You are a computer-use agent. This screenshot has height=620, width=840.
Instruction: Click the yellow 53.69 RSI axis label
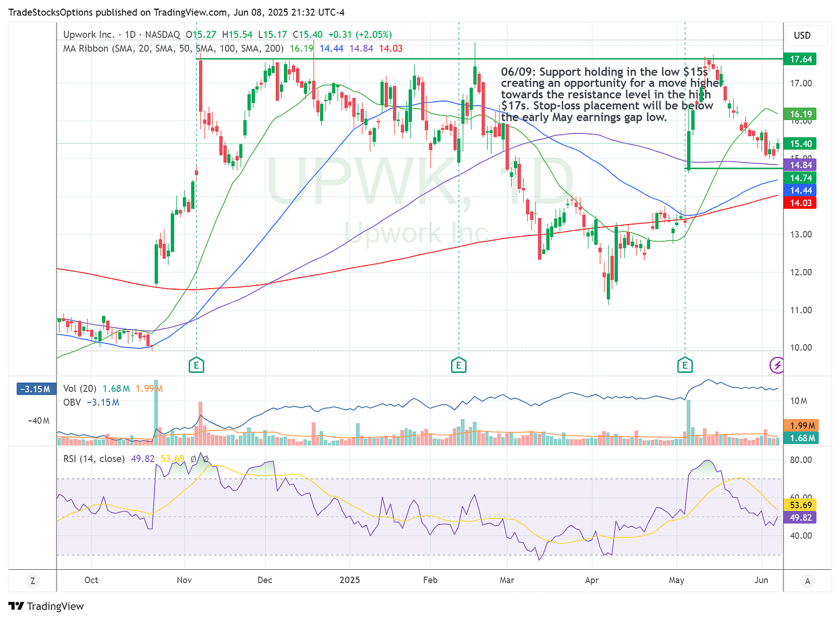[x=800, y=505]
